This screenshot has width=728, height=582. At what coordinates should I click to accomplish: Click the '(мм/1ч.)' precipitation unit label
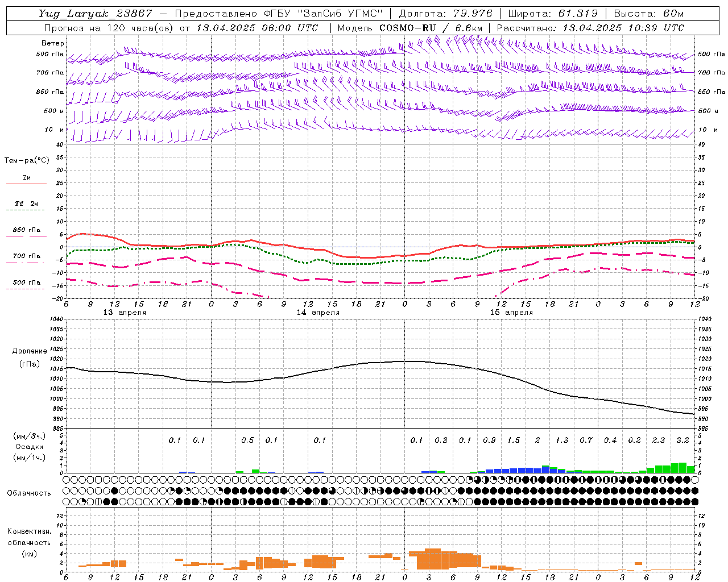[28, 458]
